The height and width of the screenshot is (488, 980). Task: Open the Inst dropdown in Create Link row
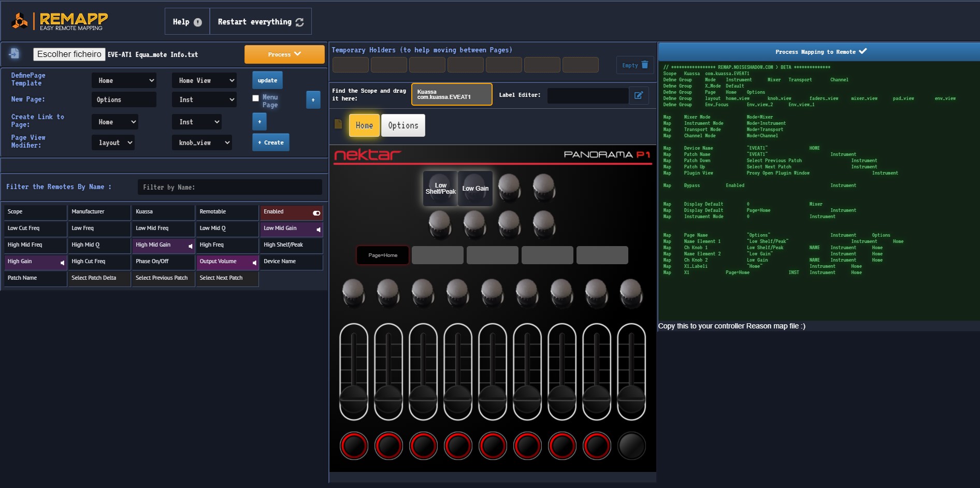(x=197, y=122)
